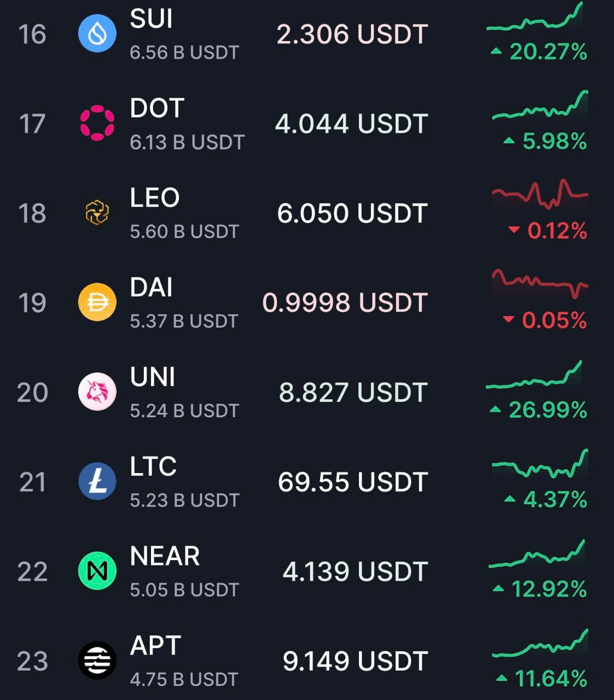Tap the UNI 26.99% change label

click(x=540, y=410)
